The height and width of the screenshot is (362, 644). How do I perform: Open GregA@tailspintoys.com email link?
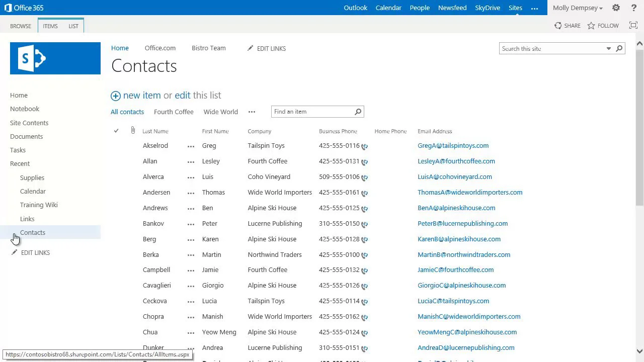pos(453,146)
